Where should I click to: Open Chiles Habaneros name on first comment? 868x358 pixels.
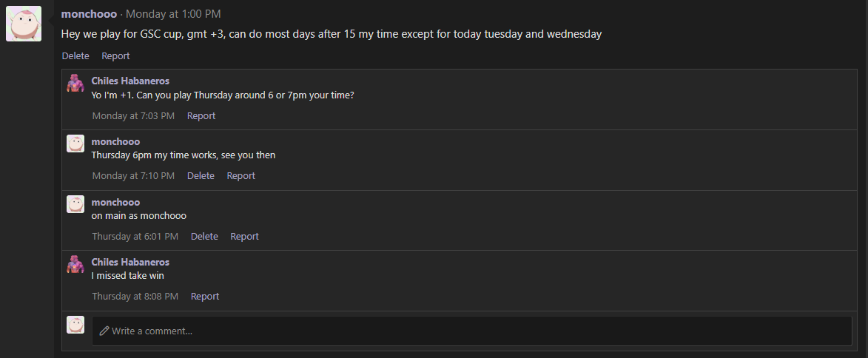coord(130,81)
